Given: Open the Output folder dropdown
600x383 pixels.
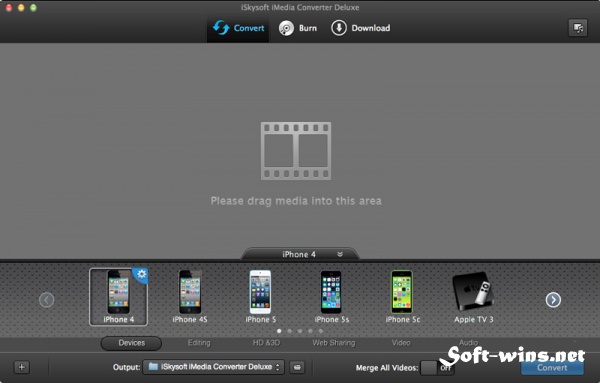Looking at the screenshot, I should 214,367.
